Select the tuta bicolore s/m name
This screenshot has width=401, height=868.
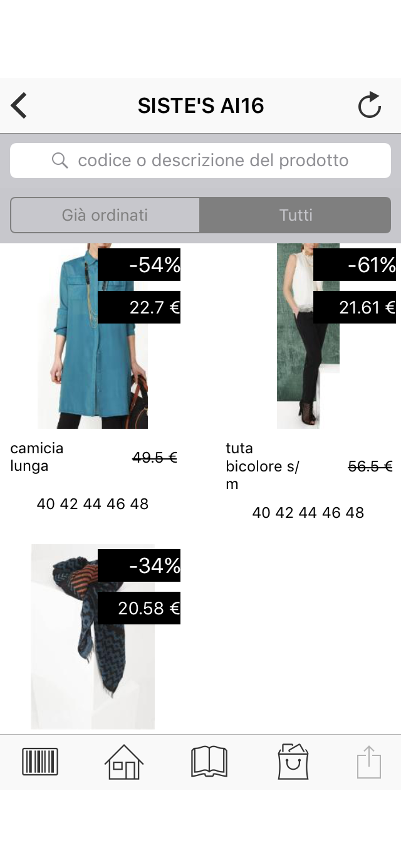pos(262,466)
